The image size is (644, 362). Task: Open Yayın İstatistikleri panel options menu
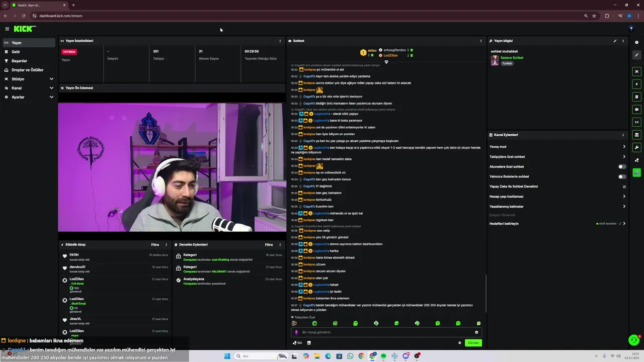click(280, 41)
